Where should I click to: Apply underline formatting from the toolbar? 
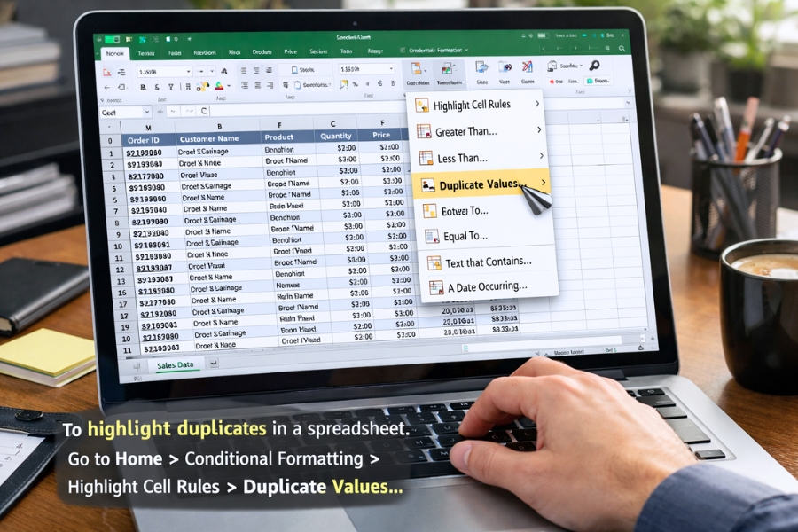(170, 86)
